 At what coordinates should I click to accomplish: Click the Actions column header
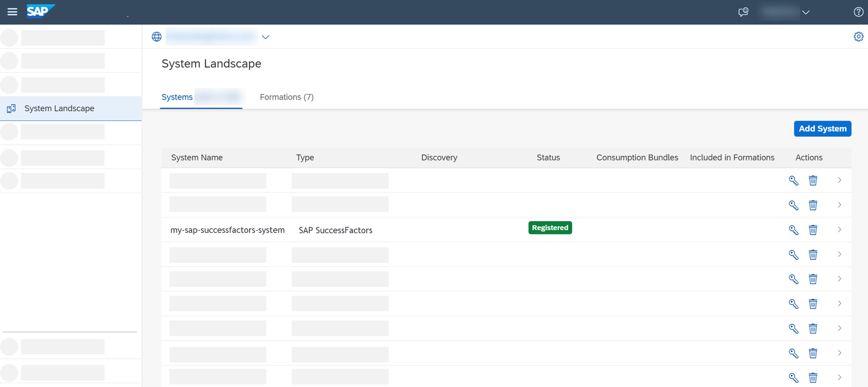click(809, 157)
